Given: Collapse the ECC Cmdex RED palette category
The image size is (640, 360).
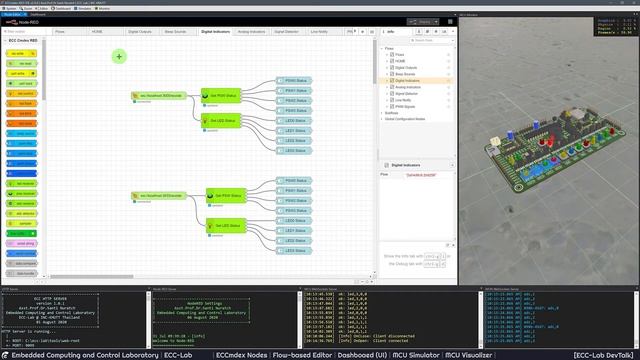Looking at the screenshot, I should [x=23, y=40].
